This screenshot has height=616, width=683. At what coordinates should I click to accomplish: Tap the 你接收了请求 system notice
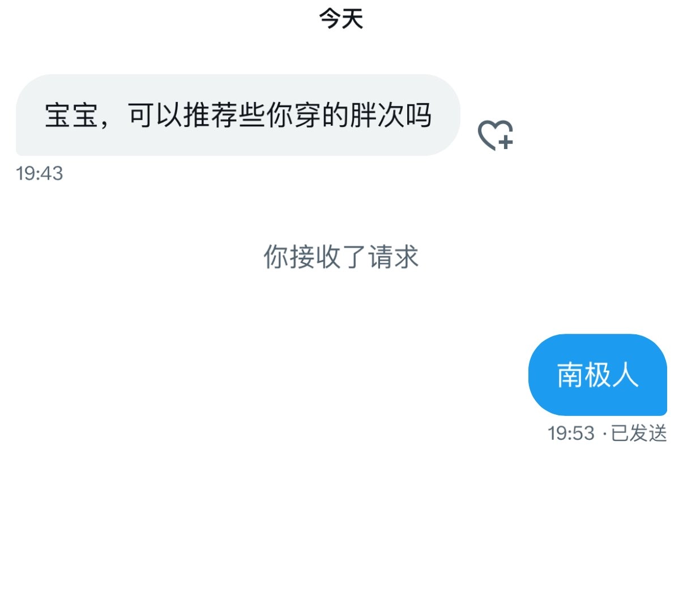click(x=341, y=257)
